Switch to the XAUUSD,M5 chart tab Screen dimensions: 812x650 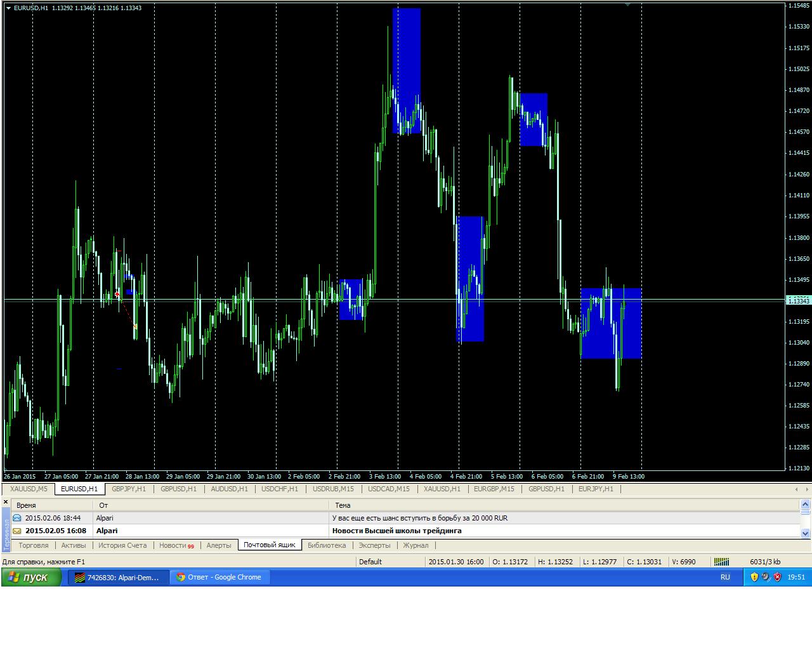point(29,489)
